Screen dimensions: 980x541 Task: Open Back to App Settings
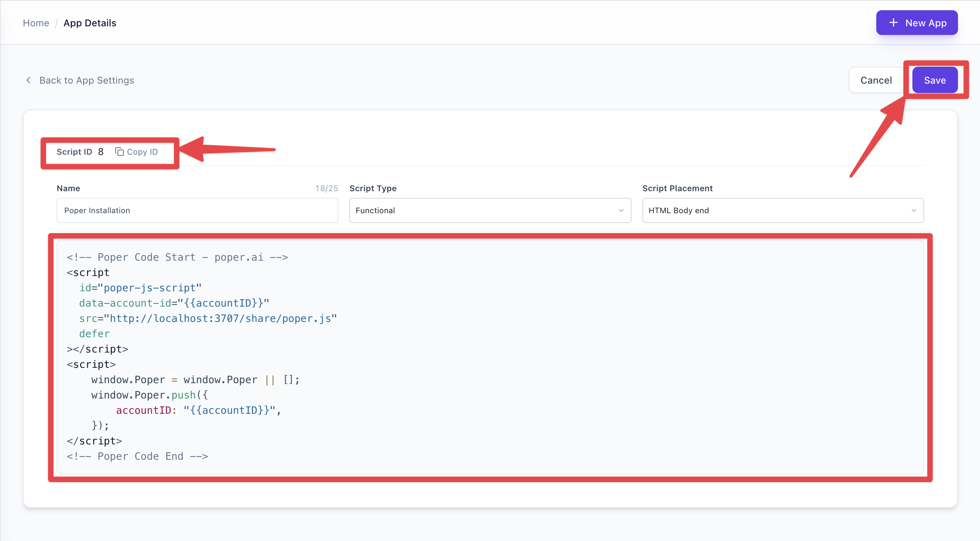86,80
